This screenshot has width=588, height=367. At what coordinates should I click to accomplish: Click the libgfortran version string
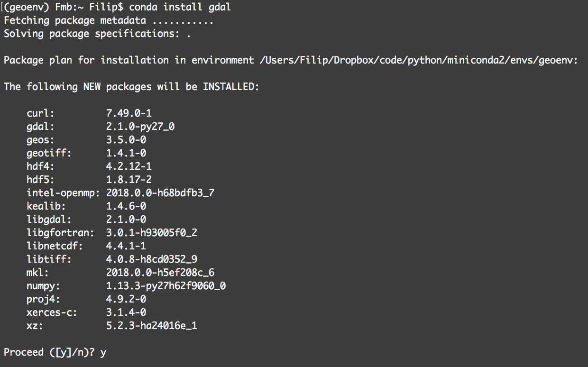[x=152, y=233]
